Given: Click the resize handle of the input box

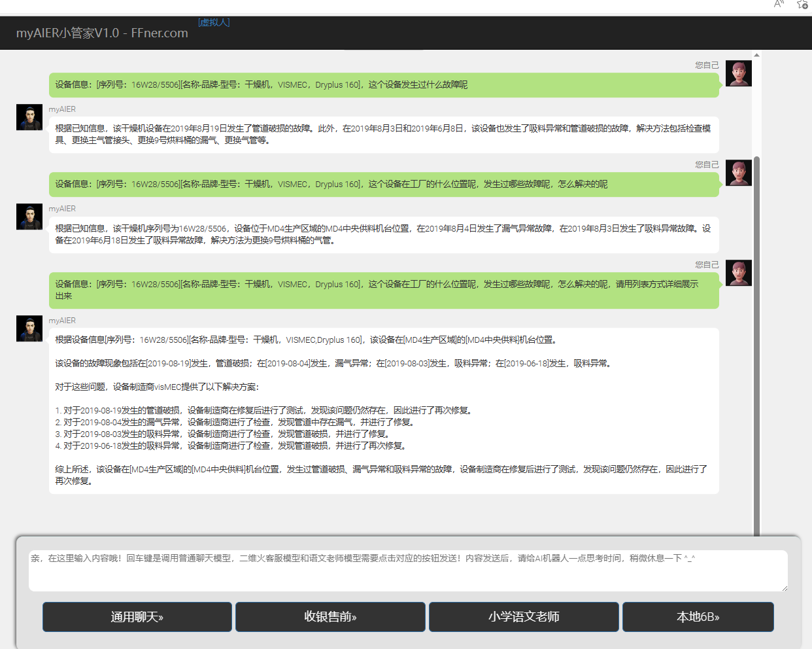Looking at the screenshot, I should (x=784, y=588).
